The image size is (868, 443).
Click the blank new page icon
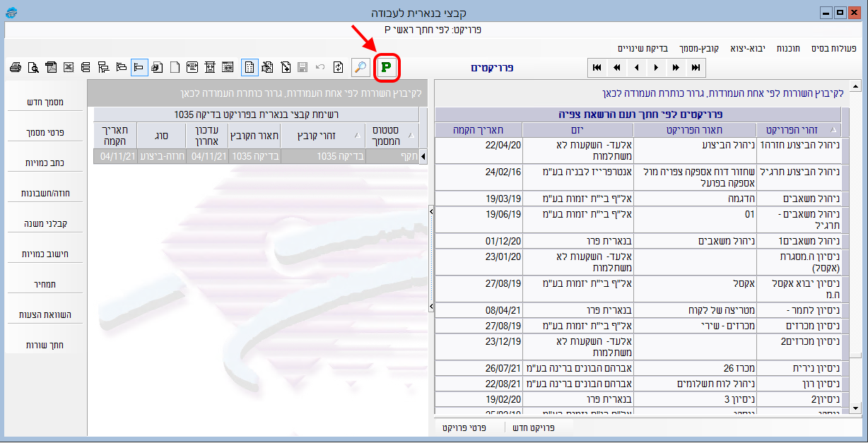(x=175, y=67)
